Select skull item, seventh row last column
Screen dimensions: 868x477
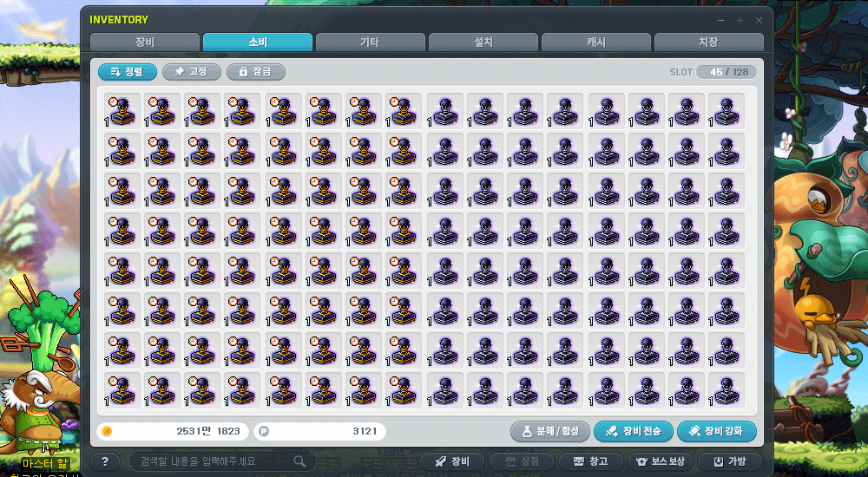coord(727,350)
